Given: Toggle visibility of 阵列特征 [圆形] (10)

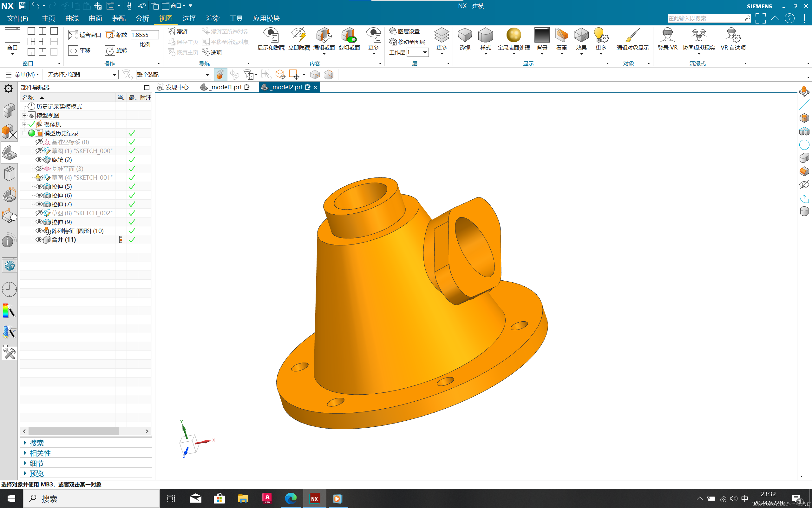Looking at the screenshot, I should pos(39,231).
